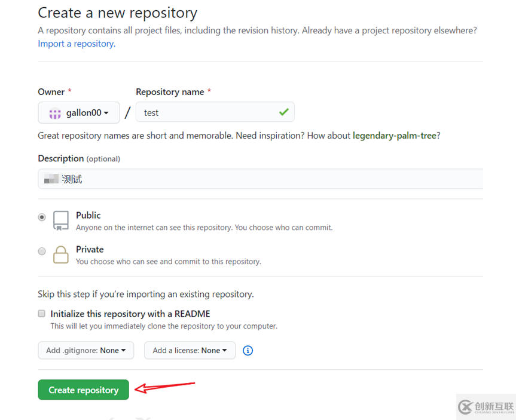Open the license info tooltip icon

point(248,351)
